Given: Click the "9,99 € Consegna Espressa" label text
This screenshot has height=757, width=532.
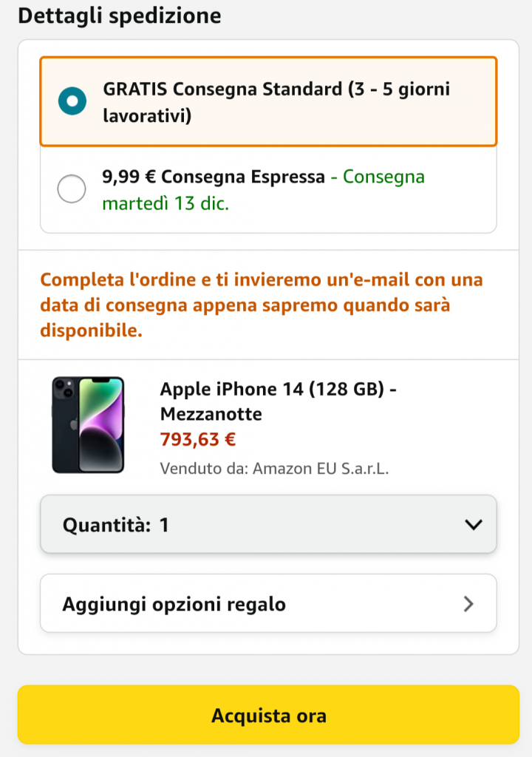Looking at the screenshot, I should [214, 177].
